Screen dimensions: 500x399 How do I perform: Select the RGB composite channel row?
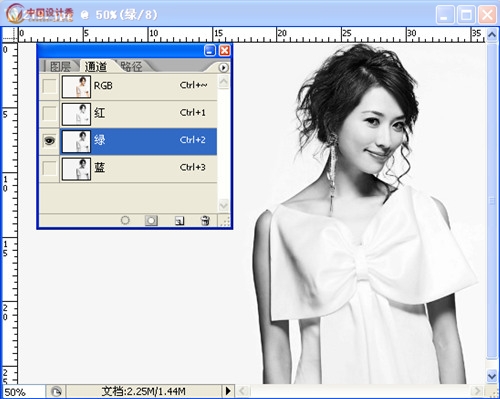click(x=138, y=86)
